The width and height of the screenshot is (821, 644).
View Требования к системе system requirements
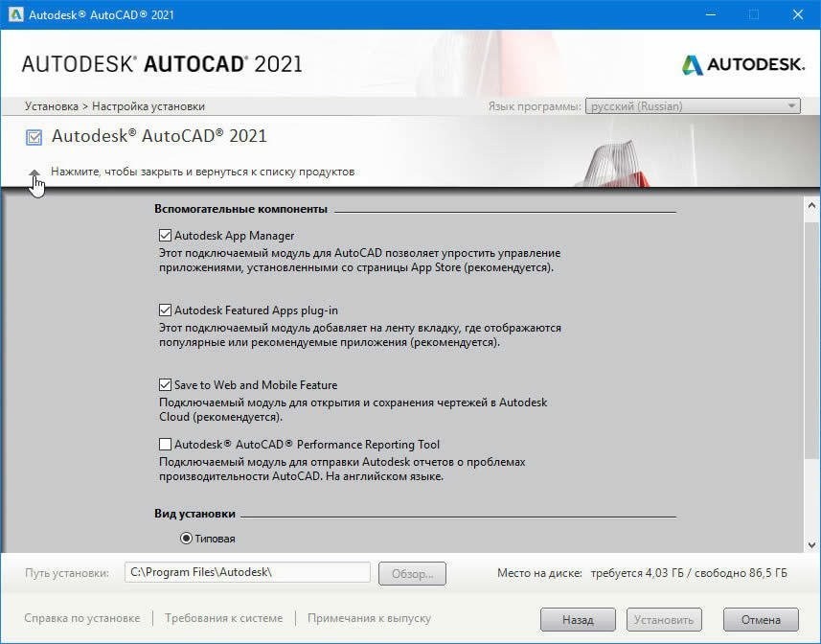(223, 618)
